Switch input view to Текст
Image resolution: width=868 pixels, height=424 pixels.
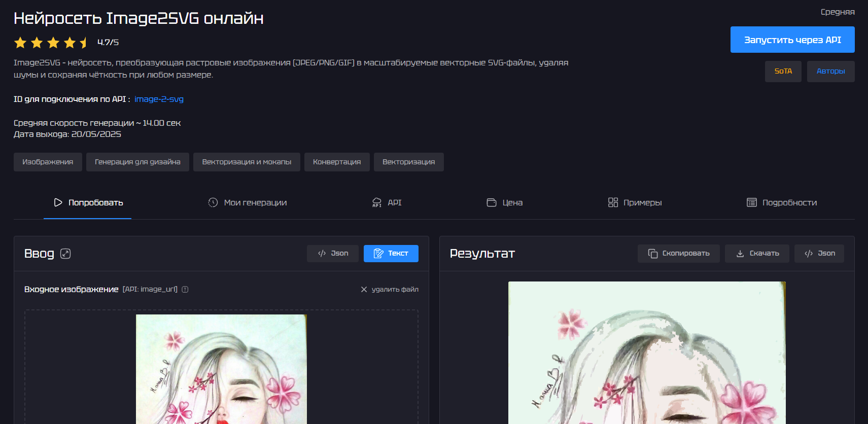[x=391, y=254]
